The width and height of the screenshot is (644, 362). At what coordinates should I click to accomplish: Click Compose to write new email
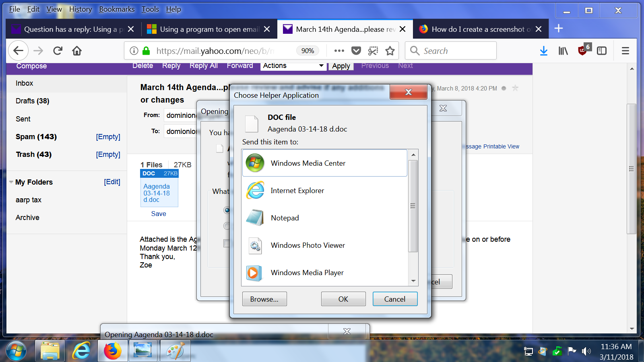click(31, 66)
